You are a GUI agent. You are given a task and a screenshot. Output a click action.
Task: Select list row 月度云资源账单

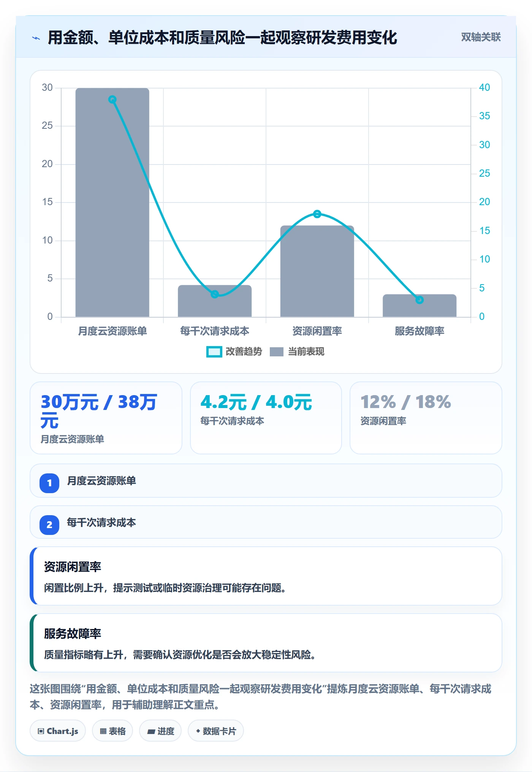coord(266,481)
